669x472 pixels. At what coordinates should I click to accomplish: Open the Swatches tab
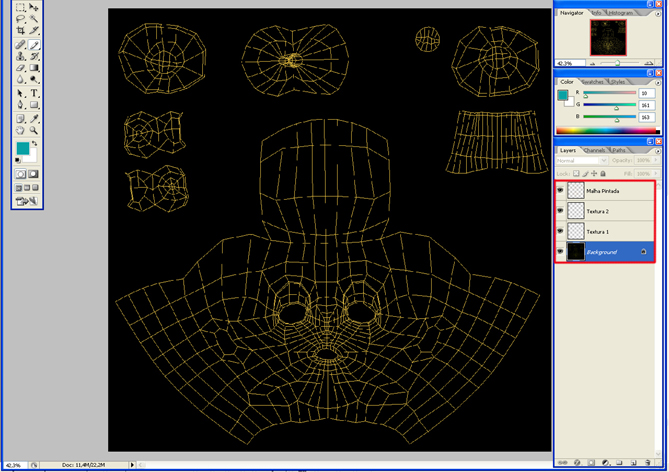pos(593,82)
